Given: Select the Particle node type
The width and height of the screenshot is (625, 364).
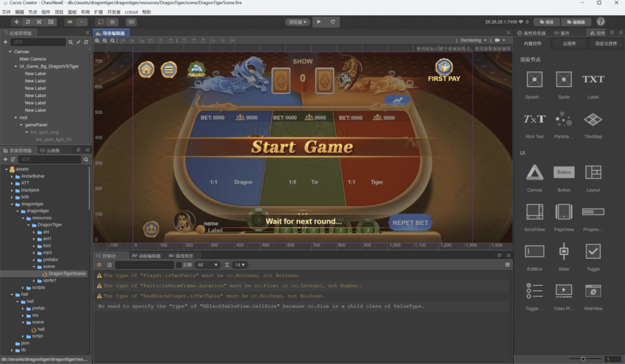Looking at the screenshot, I should (x=564, y=119).
